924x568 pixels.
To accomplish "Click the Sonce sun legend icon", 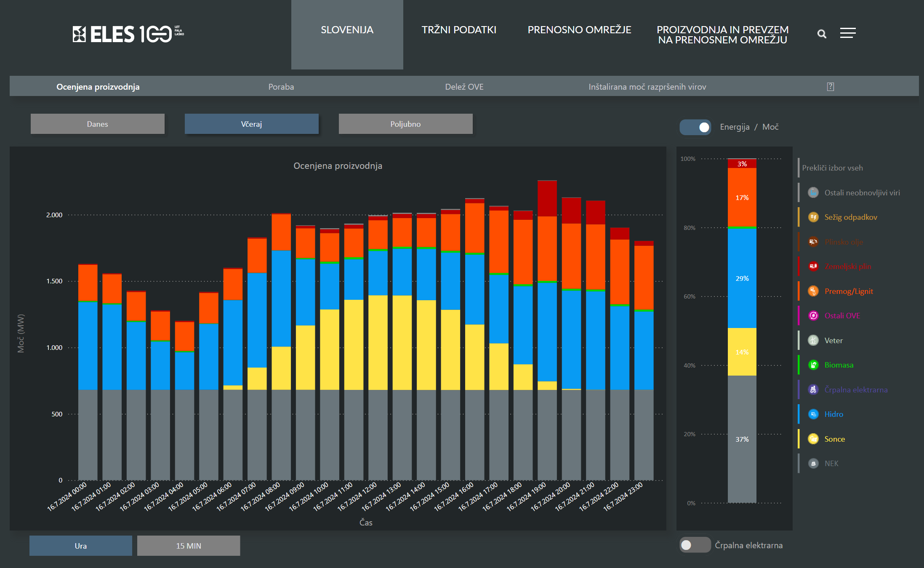I will 813,439.
